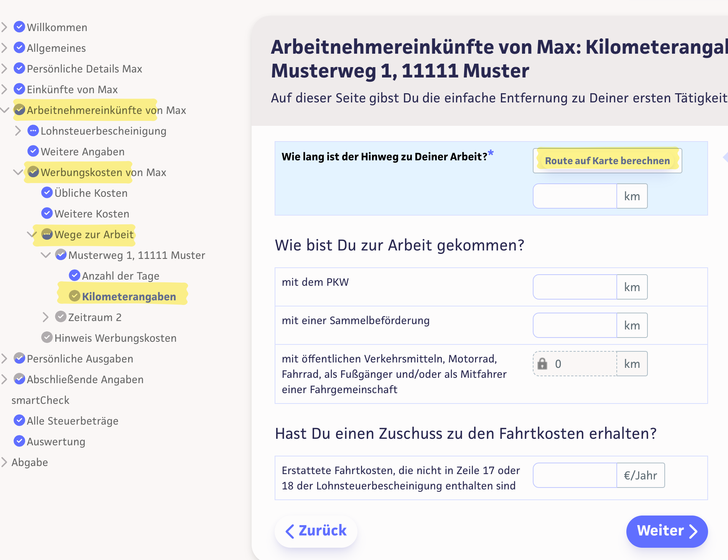728x560 pixels.
Task: Collapse the Musterweg 1, 11111 Muster node
Action: (46, 255)
